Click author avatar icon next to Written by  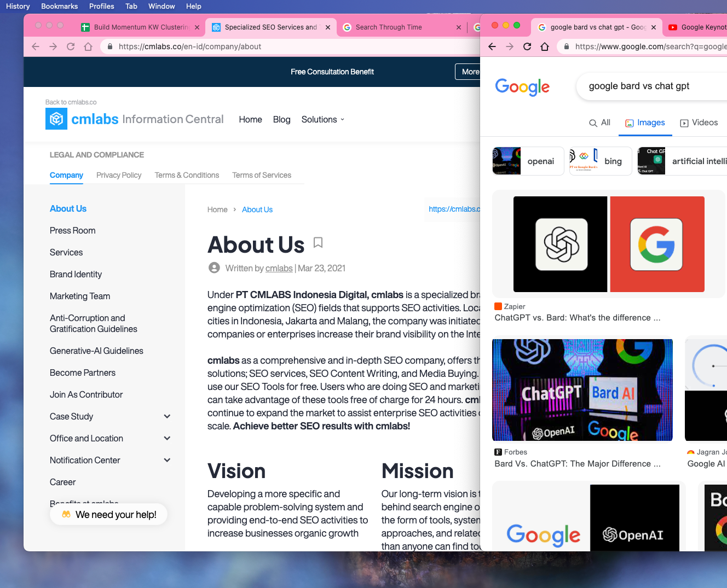(214, 267)
